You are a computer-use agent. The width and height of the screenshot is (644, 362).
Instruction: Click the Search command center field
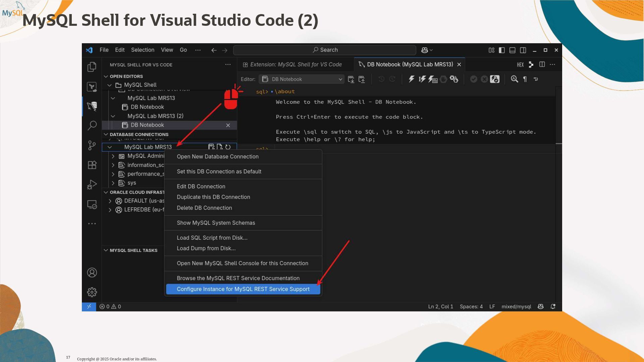(x=325, y=50)
